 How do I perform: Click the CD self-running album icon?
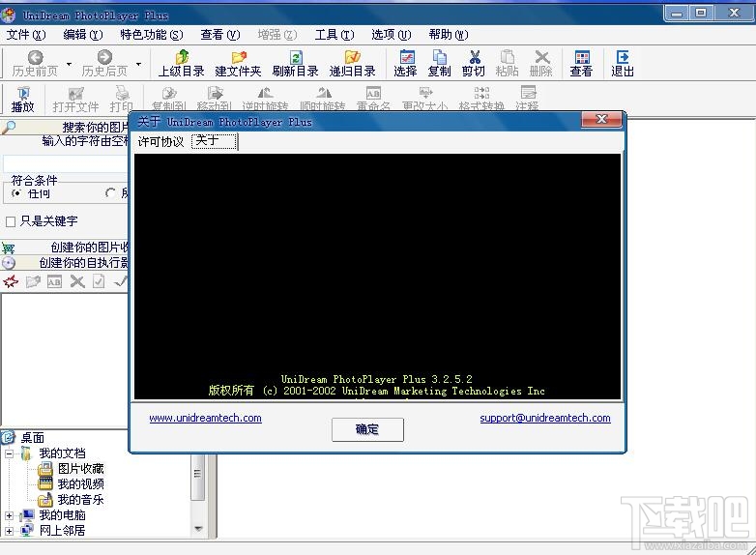point(8,263)
